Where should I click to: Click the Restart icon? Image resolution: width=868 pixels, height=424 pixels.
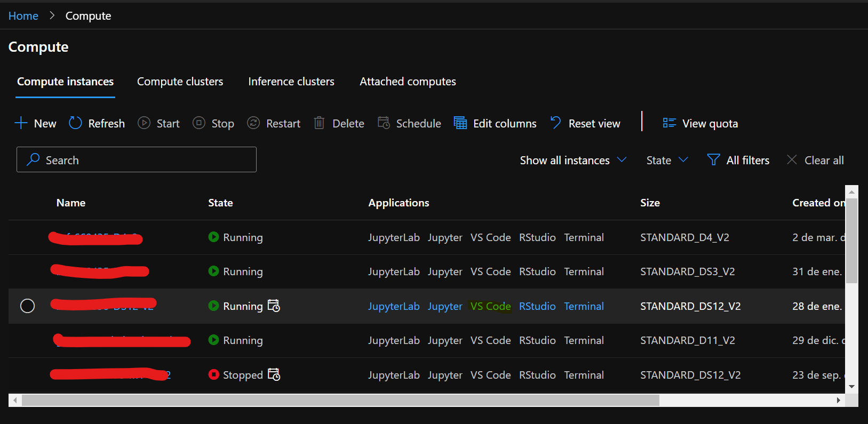(x=253, y=123)
